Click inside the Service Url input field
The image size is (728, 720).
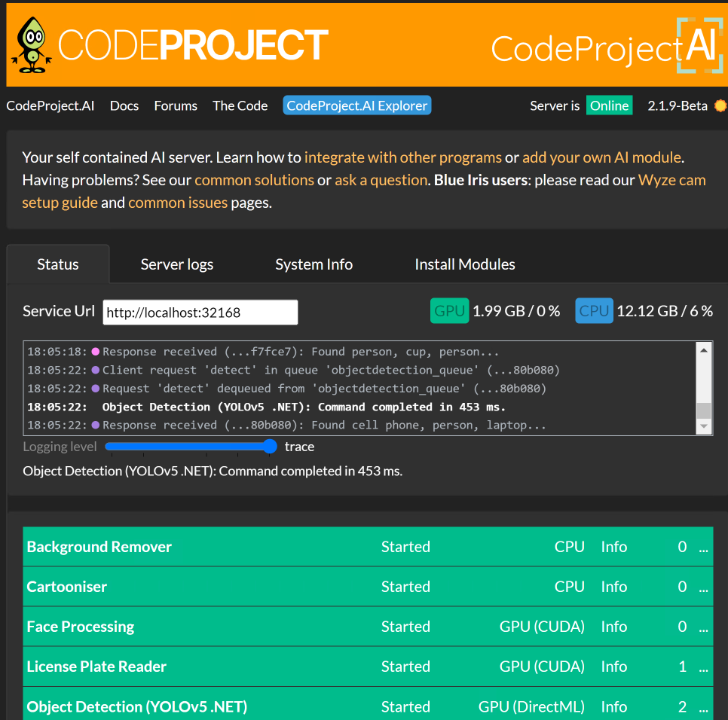(200, 311)
